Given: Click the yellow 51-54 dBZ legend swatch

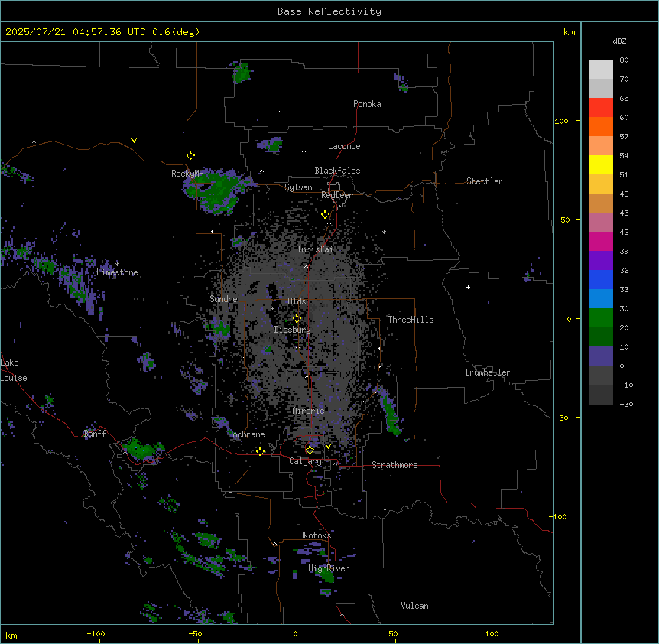Looking at the screenshot, I should click(x=601, y=164).
